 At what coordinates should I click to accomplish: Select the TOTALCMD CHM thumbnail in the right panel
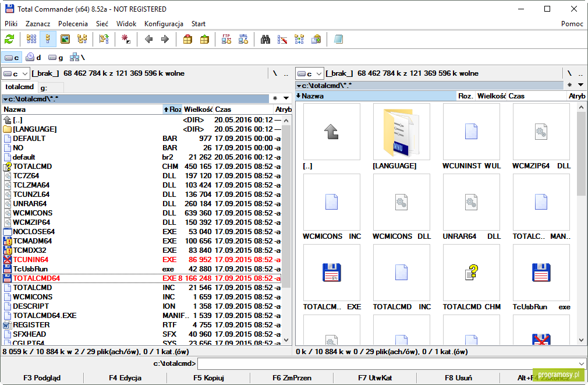point(472,278)
